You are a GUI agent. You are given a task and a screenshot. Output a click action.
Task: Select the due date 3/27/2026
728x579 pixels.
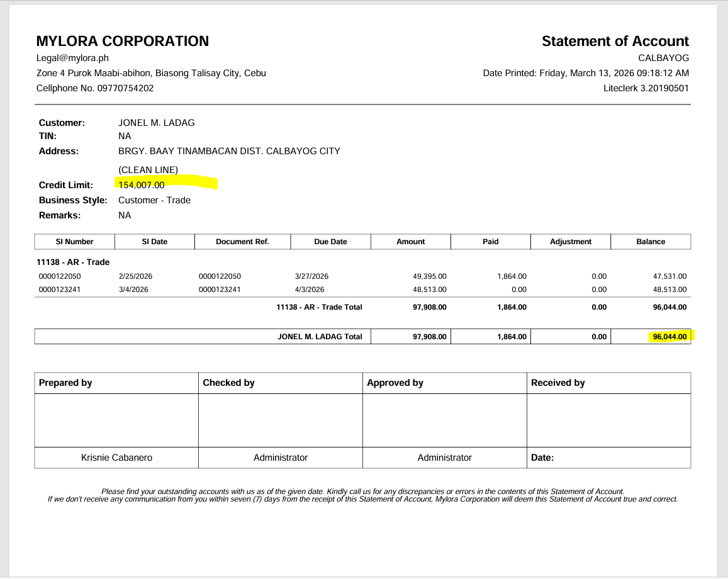click(x=311, y=276)
